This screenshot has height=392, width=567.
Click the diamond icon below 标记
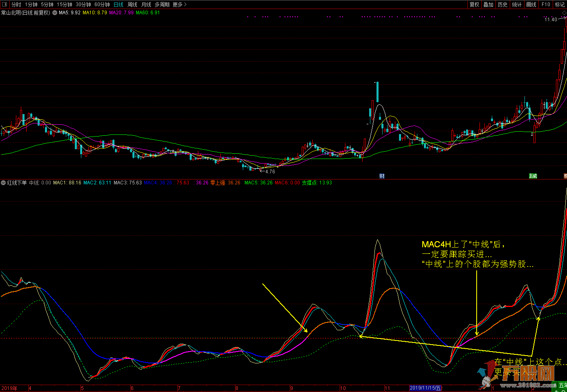point(564,13)
